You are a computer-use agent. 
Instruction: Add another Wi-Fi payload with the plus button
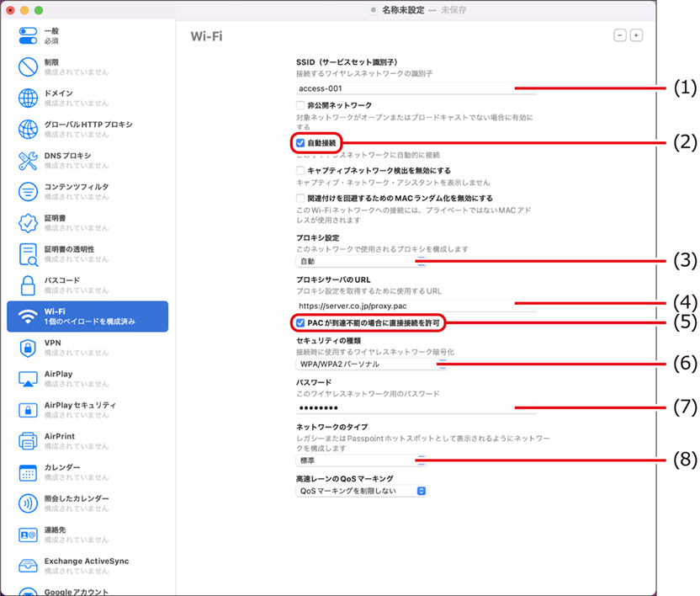coord(636,35)
